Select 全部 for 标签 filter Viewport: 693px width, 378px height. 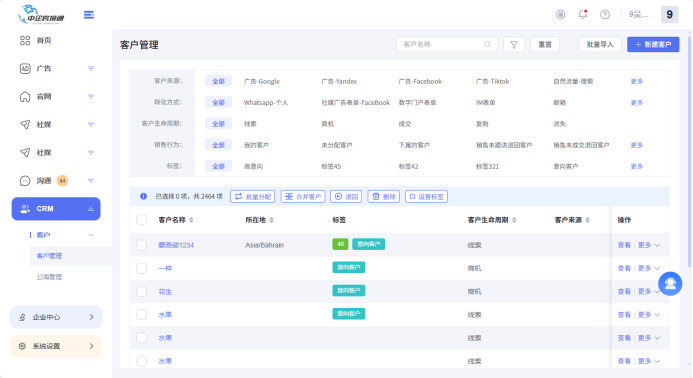[218, 166]
